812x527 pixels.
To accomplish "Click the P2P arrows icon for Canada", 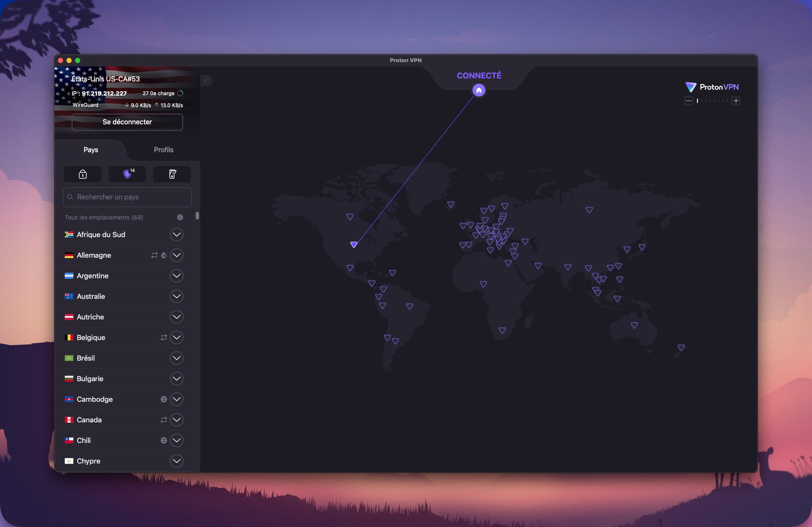I will (164, 420).
